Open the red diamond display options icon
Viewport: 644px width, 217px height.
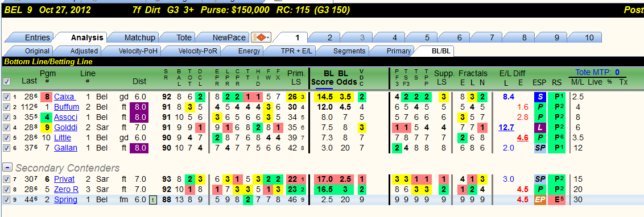(261, 37)
